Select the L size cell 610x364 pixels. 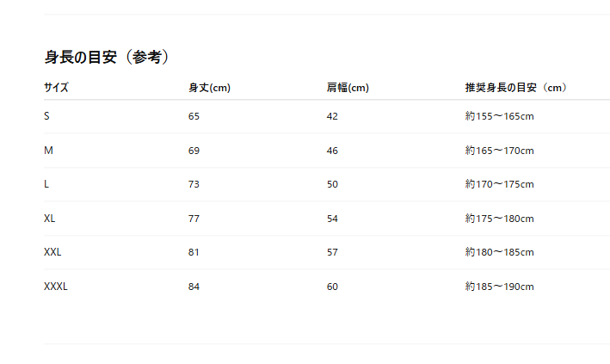coord(46,184)
